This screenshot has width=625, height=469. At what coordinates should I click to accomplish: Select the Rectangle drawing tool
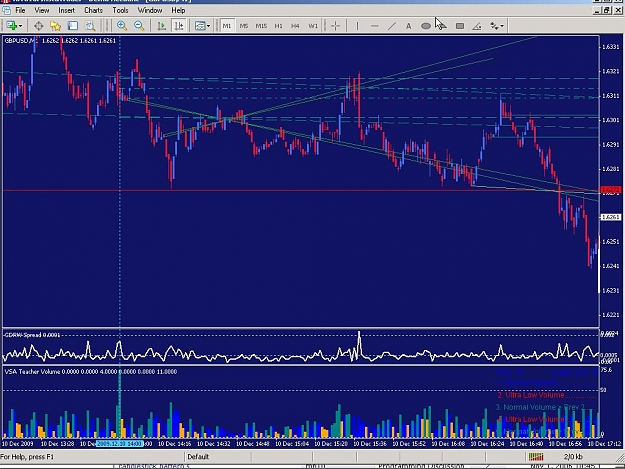(460, 26)
